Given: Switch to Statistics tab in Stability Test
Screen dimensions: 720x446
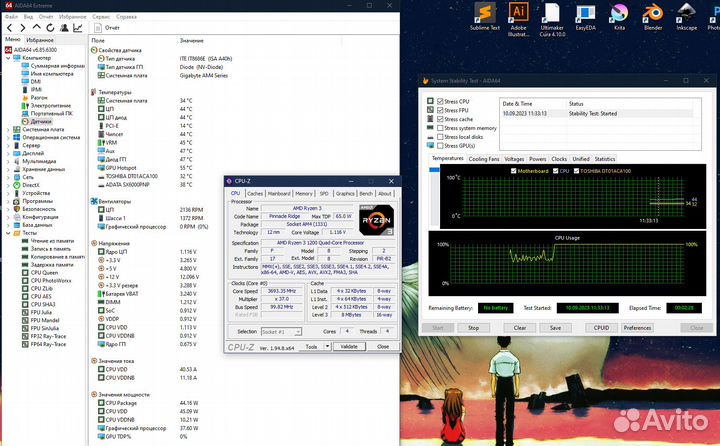Looking at the screenshot, I should [x=605, y=159].
